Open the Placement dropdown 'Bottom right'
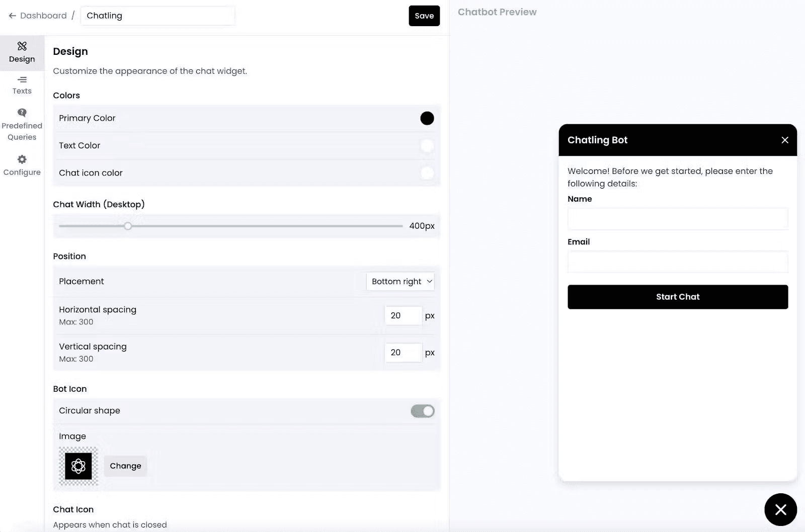Screen dimensions: 805x532 (x=400, y=282)
